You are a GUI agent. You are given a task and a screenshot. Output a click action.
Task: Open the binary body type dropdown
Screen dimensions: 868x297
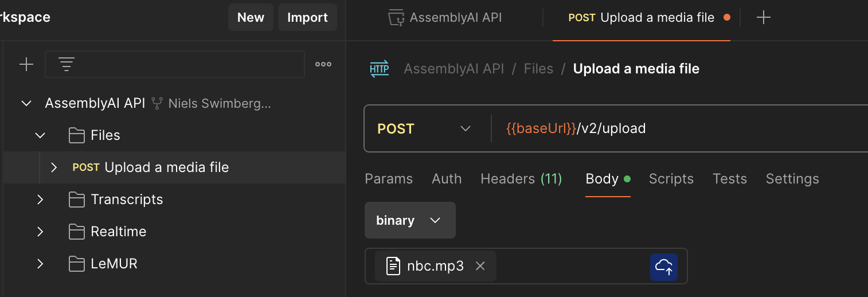409,220
